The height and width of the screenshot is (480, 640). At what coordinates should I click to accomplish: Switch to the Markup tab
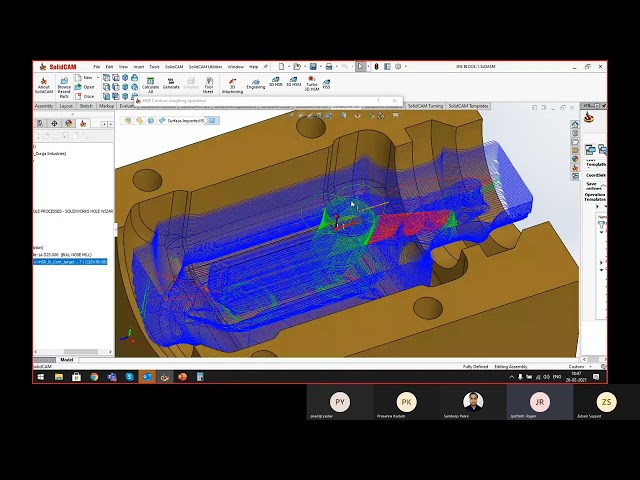tap(107, 106)
